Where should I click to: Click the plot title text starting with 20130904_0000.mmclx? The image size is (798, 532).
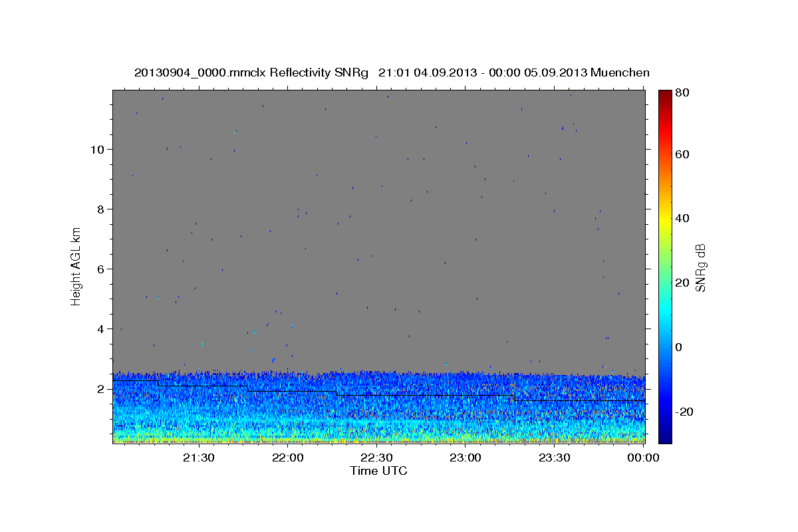pyautogui.click(x=392, y=72)
